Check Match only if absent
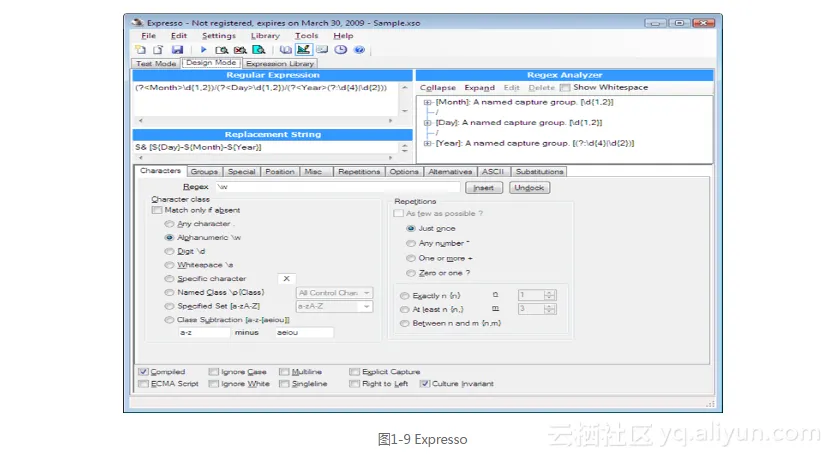The width and height of the screenshot is (832, 458). pos(157,210)
